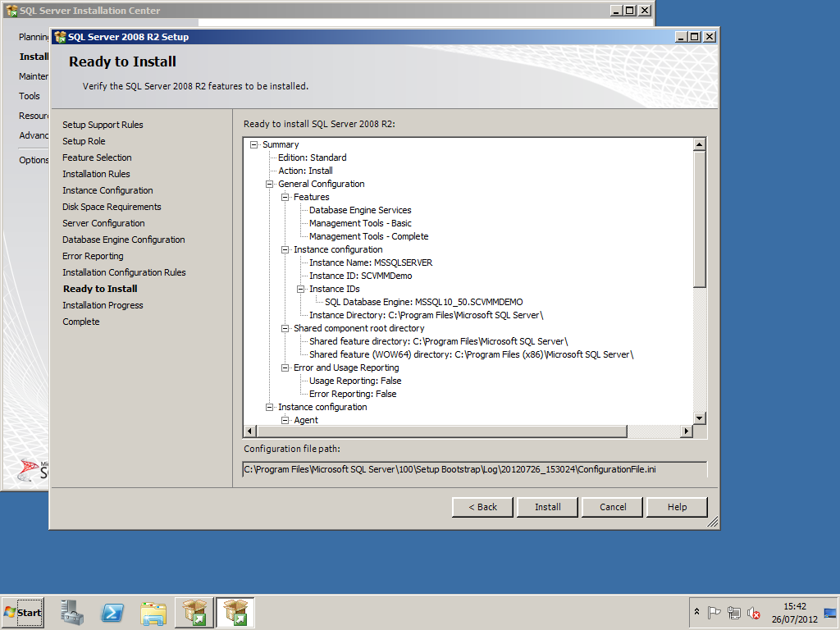This screenshot has width=840, height=630.
Task: Select Options page in Installation Center
Action: coord(34,160)
